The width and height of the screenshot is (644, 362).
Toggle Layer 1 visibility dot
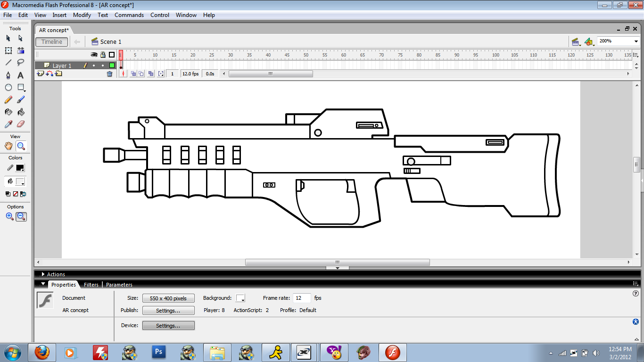coord(94,66)
